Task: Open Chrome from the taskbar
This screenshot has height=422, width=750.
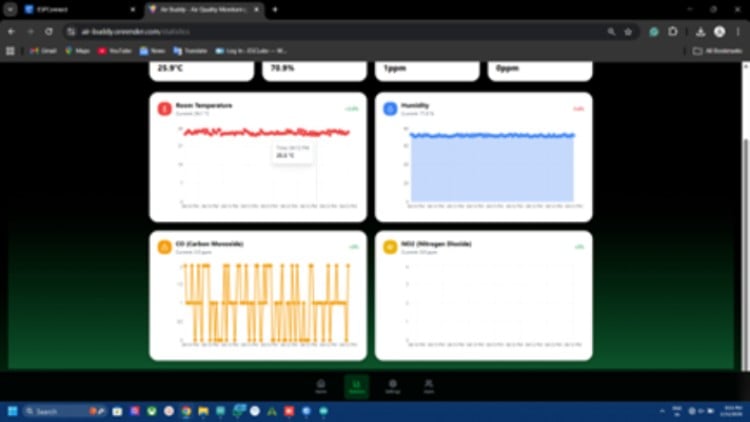Action: pos(186,411)
